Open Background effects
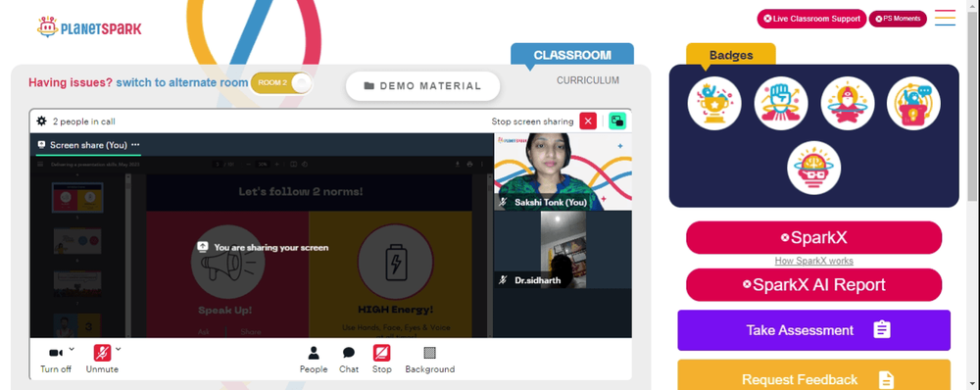This screenshot has width=980, height=390. click(430, 360)
